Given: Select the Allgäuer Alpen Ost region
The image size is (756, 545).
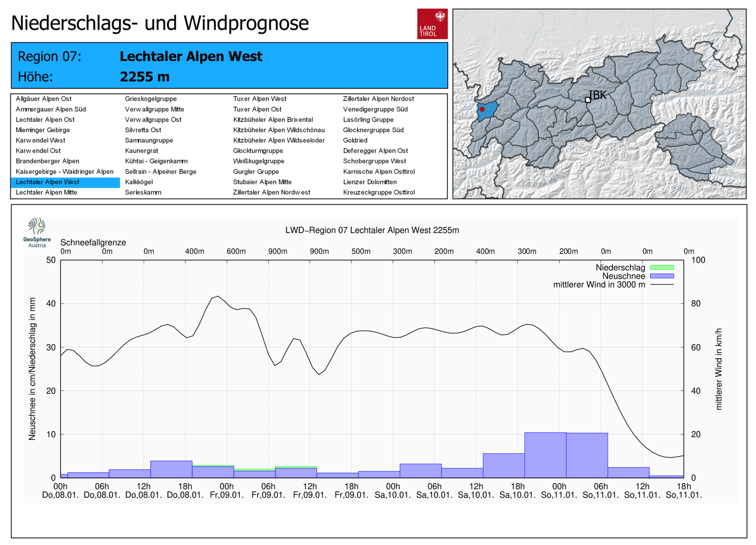Looking at the screenshot, I should tap(44, 99).
